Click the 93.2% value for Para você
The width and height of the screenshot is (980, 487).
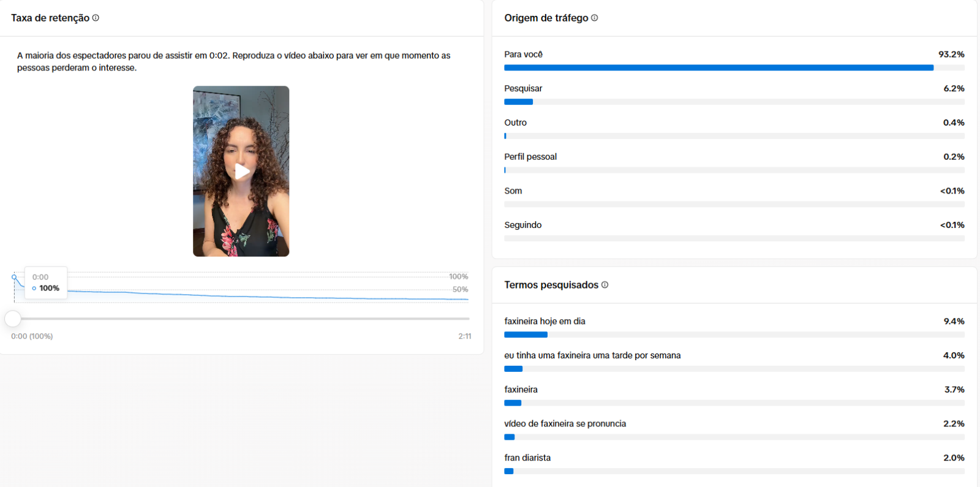click(951, 55)
